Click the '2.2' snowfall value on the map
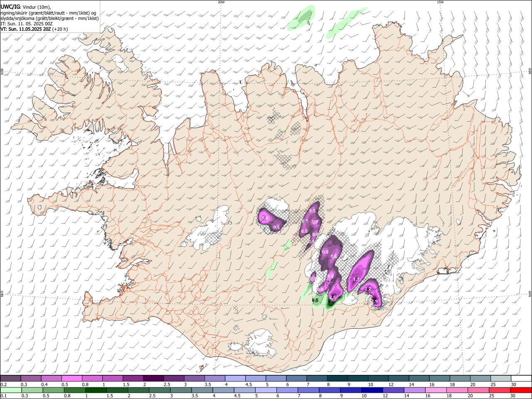 click(367, 289)
